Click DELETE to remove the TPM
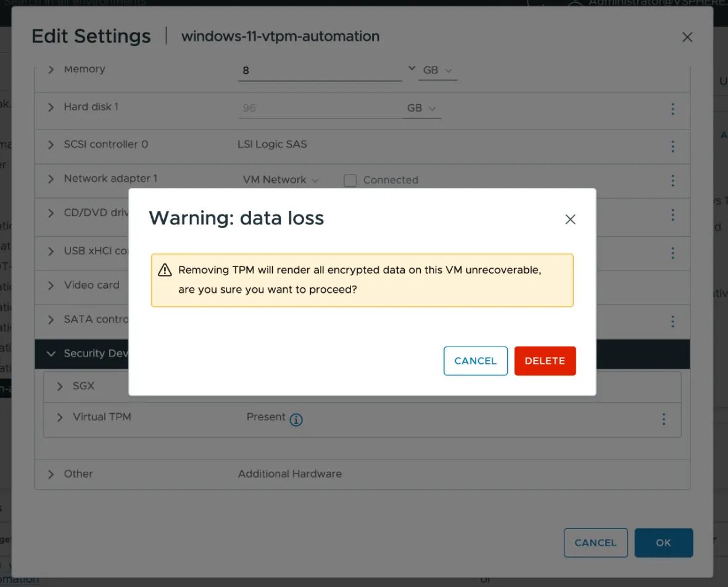 545,361
